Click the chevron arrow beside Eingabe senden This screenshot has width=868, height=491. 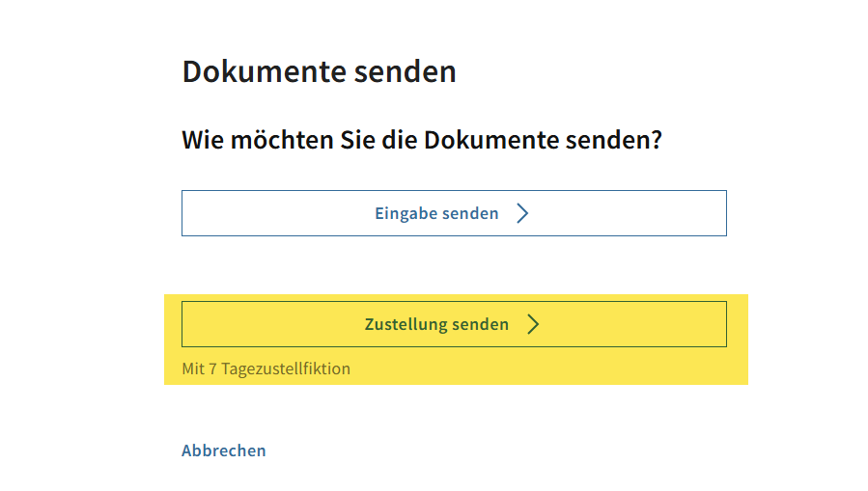(522, 213)
